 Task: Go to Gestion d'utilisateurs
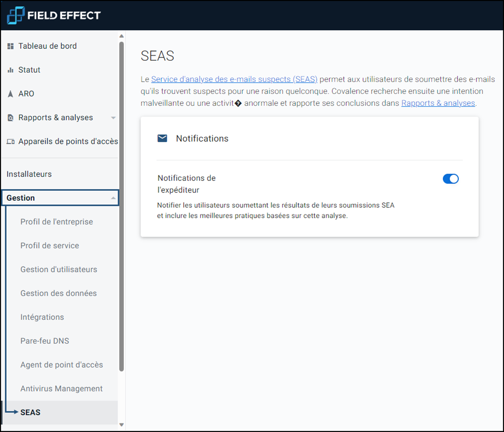pyautogui.click(x=59, y=269)
